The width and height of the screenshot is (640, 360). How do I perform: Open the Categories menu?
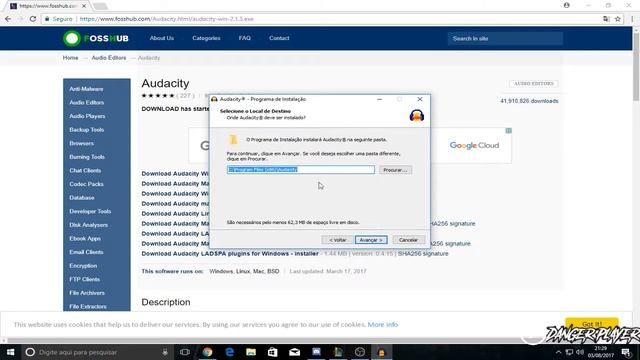[206, 38]
